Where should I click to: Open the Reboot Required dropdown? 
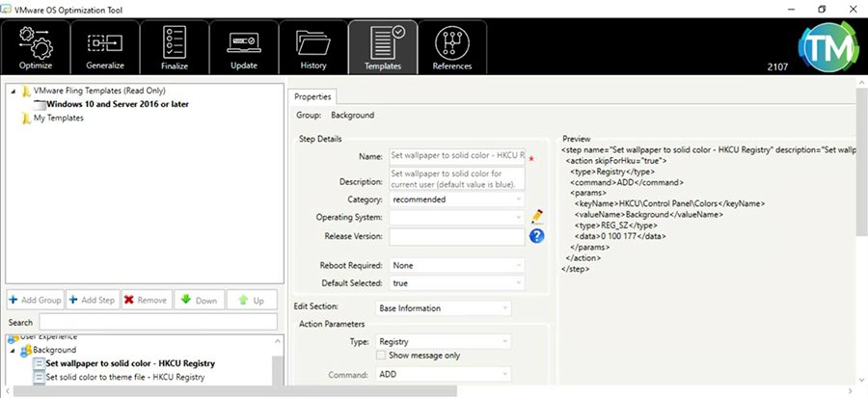point(456,265)
